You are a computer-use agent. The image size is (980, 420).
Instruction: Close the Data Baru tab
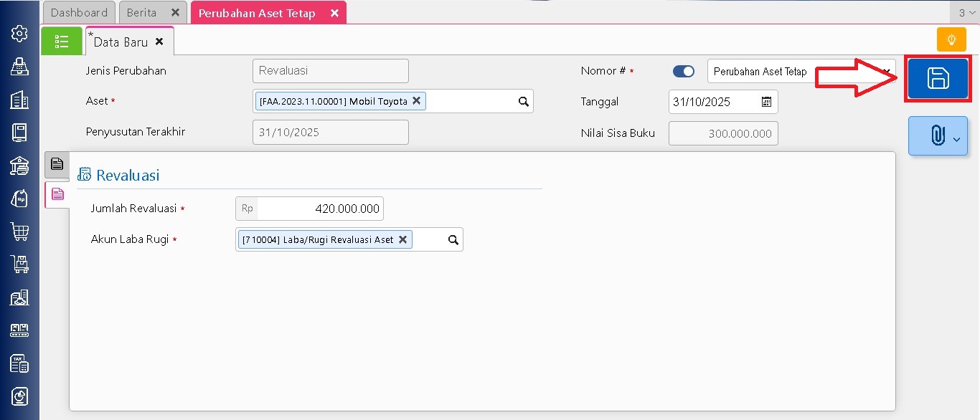click(x=159, y=42)
